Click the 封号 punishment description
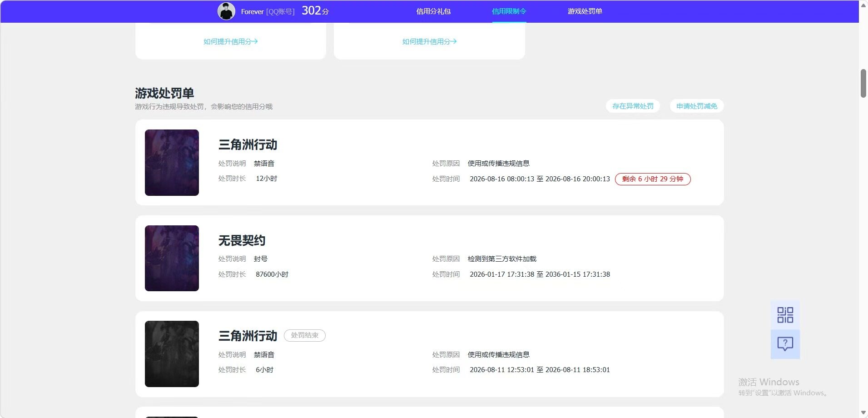868x418 pixels. (x=261, y=259)
